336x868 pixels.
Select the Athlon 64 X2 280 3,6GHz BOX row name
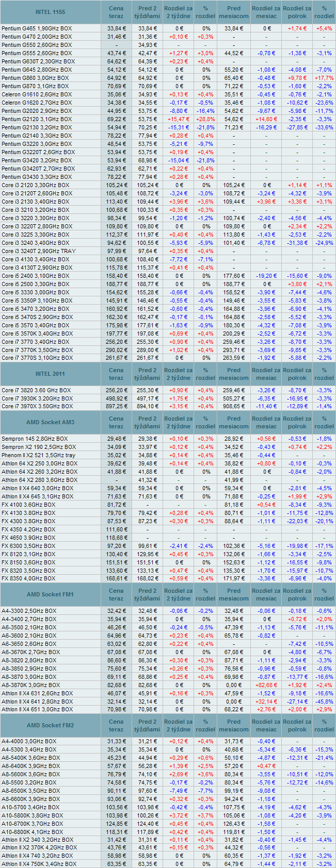pyautogui.click(x=39, y=480)
